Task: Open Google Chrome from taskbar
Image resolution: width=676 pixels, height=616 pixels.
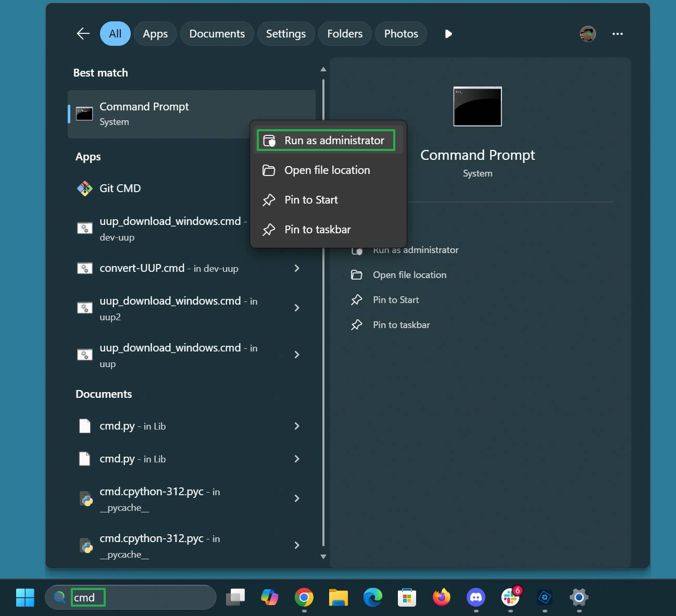Action: point(304,597)
